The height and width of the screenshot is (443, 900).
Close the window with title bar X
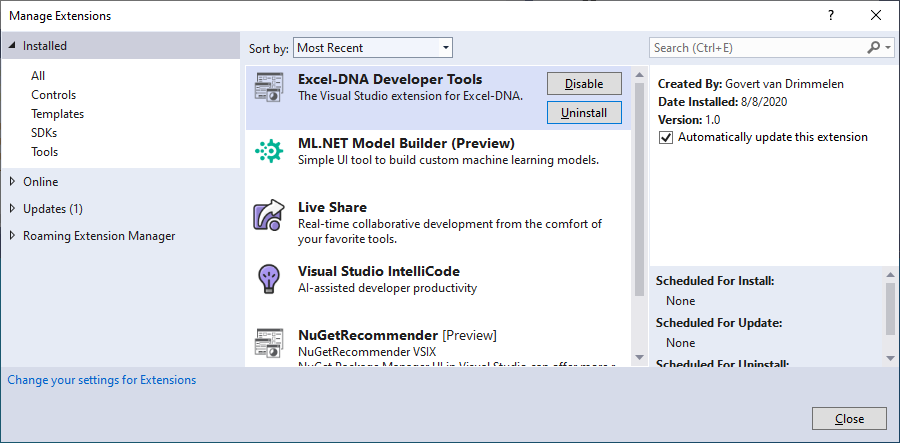(x=876, y=15)
